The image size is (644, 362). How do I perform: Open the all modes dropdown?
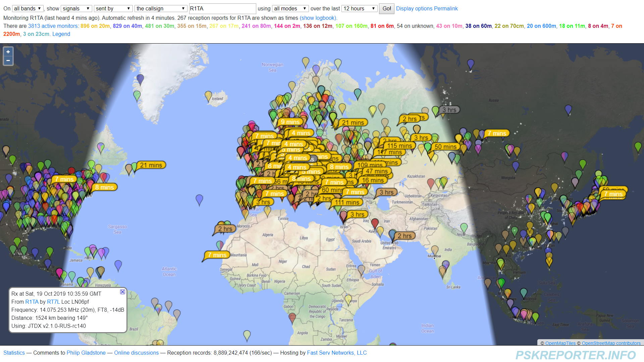tap(290, 9)
